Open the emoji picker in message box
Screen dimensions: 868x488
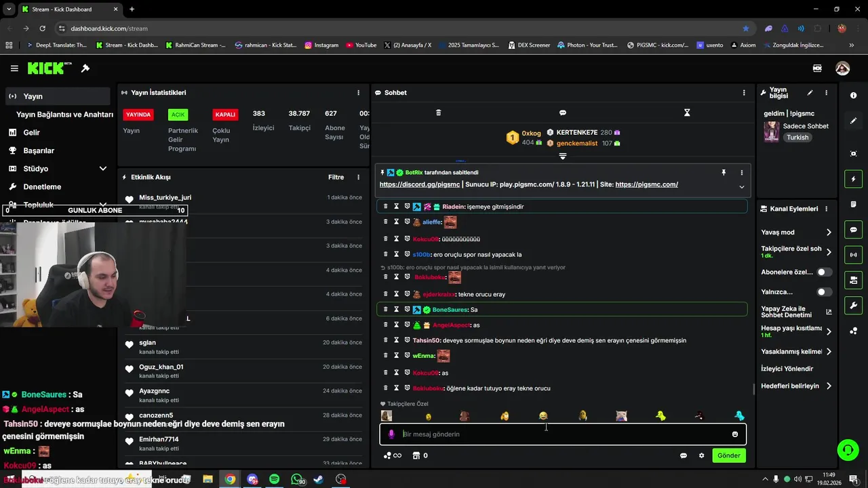[735, 434]
